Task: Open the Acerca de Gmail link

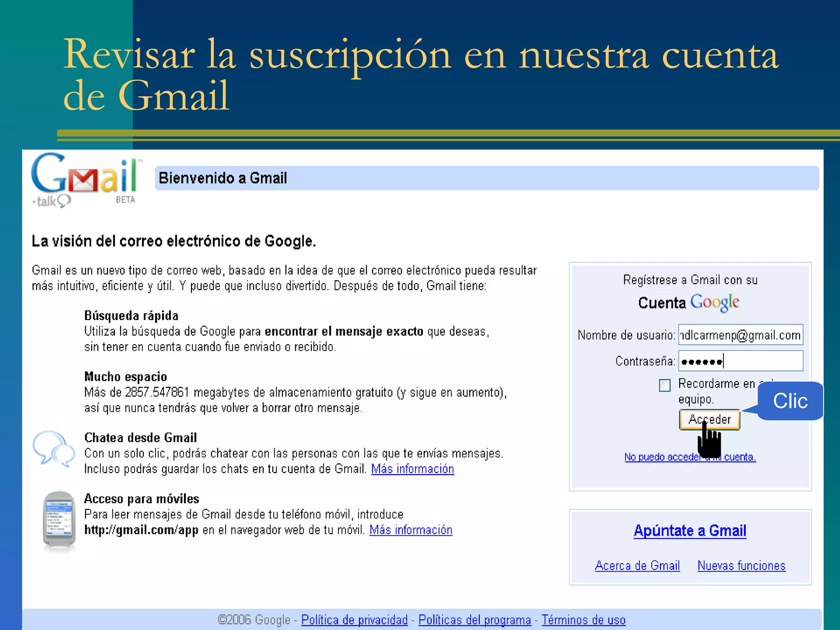Action: point(637,566)
